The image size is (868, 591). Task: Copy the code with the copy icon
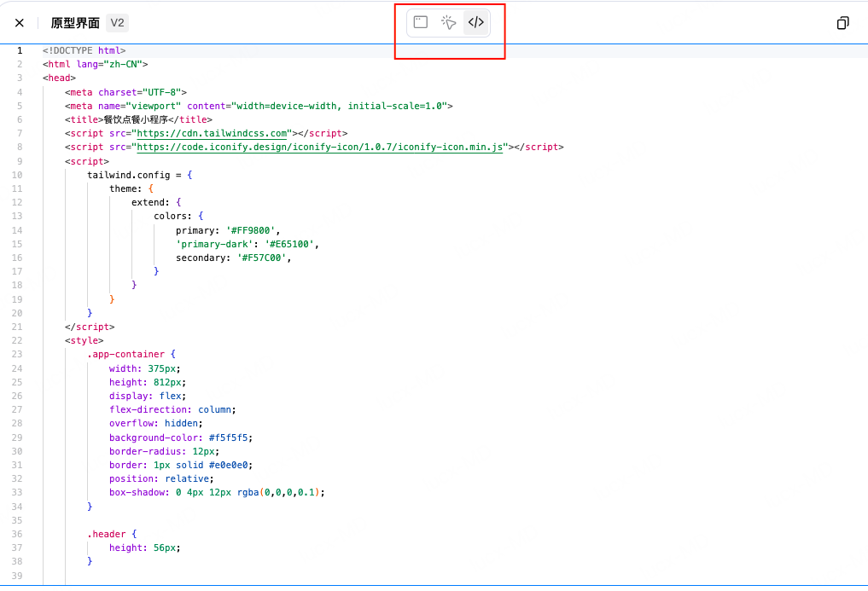point(842,23)
